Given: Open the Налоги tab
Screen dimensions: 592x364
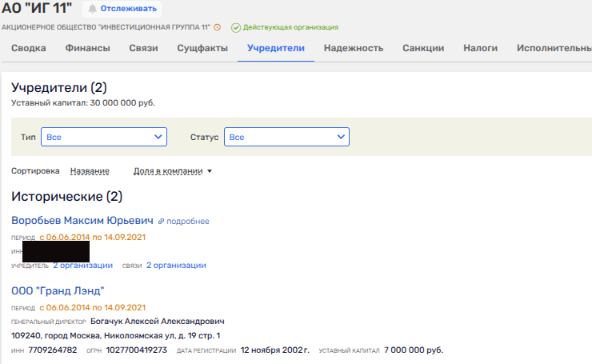Looking at the screenshot, I should [480, 48].
